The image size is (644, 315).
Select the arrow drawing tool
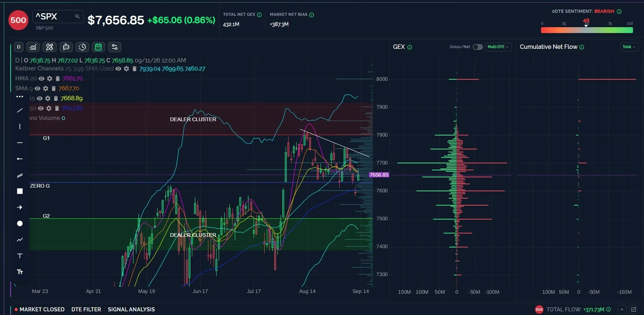coord(20,207)
